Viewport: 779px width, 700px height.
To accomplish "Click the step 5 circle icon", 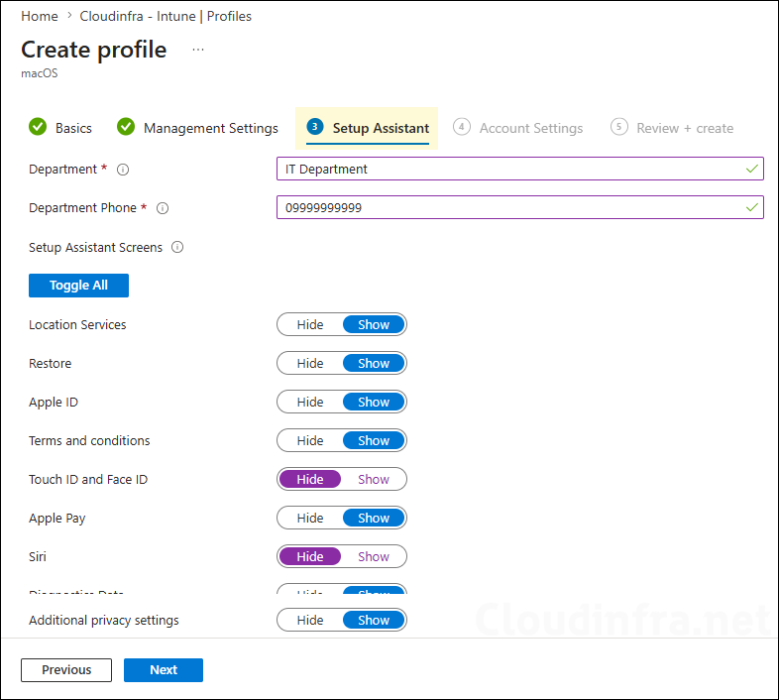I will pos(619,127).
